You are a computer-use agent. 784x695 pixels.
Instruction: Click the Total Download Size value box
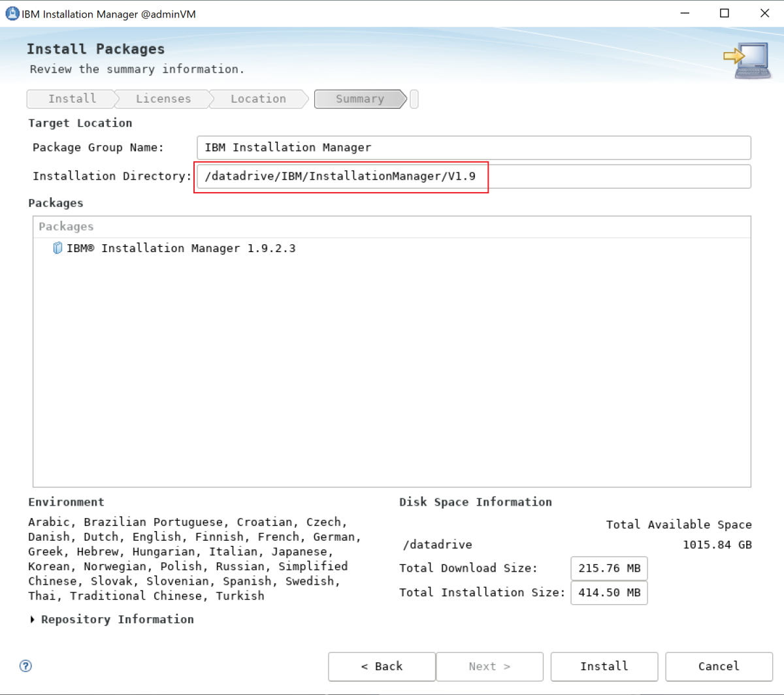(608, 568)
